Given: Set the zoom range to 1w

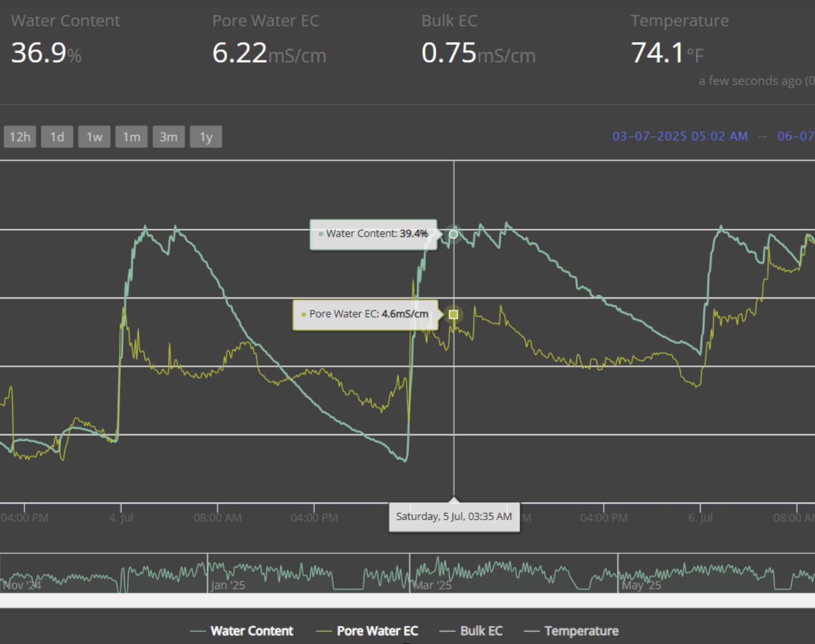Looking at the screenshot, I should coord(94,137).
